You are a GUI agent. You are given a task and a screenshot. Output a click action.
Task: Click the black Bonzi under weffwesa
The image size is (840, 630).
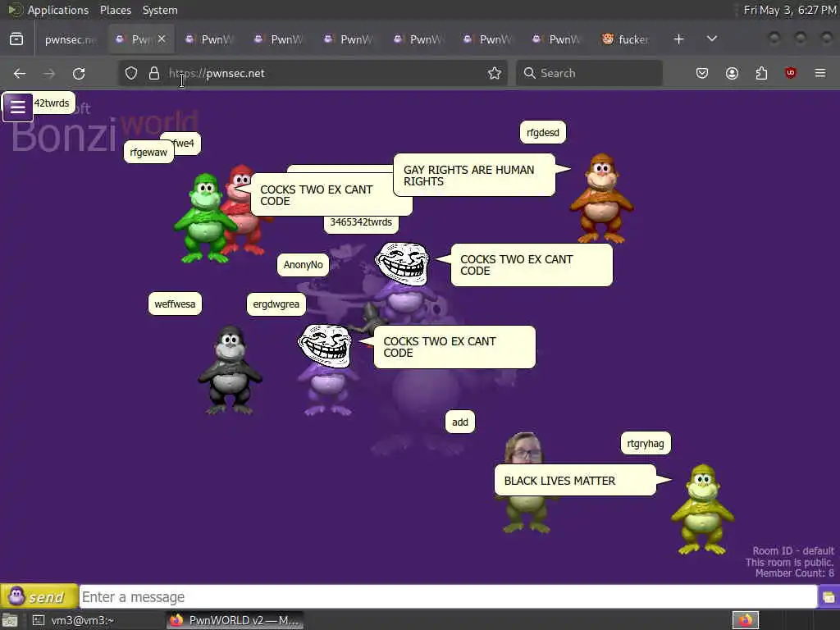point(231,370)
